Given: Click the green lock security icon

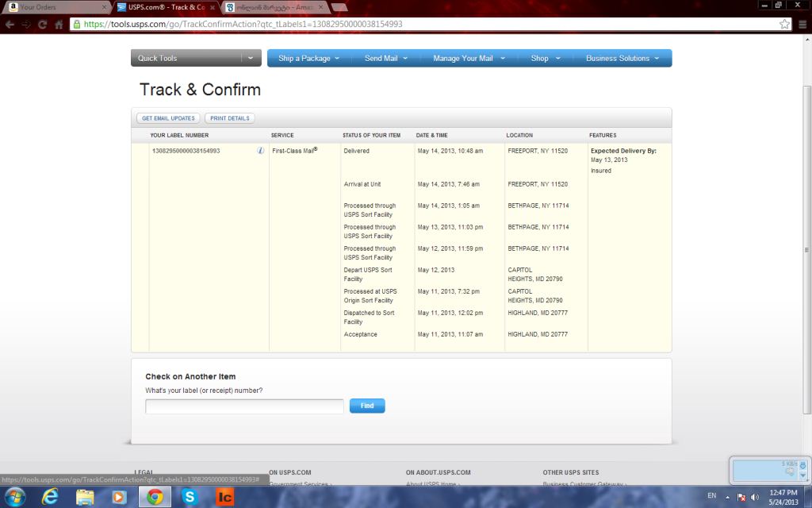Looking at the screenshot, I should coord(77,25).
